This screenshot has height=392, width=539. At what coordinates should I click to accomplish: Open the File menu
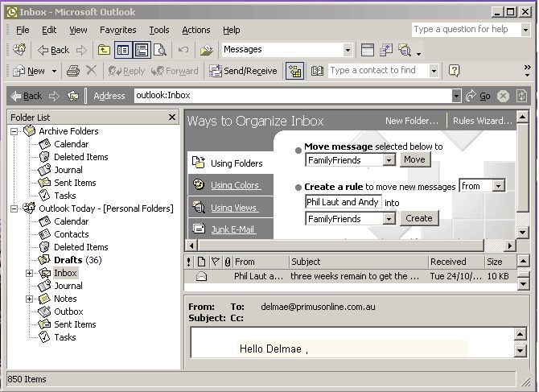click(23, 30)
